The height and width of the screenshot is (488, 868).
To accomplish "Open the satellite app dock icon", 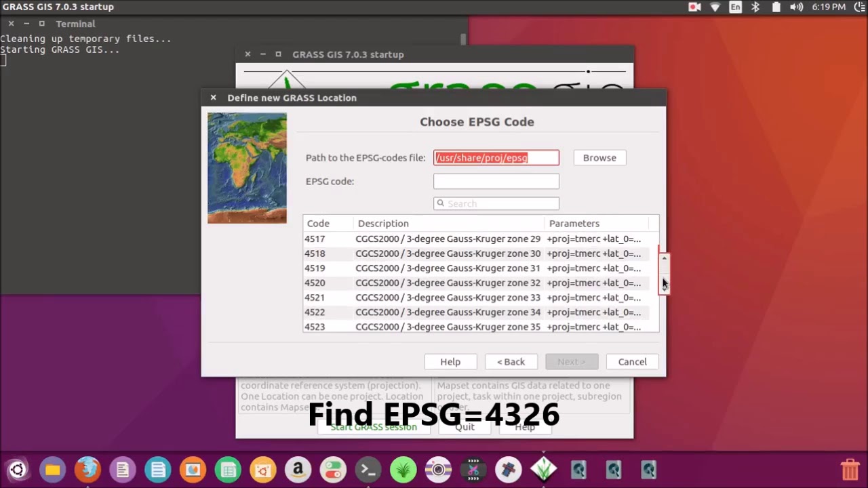I will click(x=509, y=470).
